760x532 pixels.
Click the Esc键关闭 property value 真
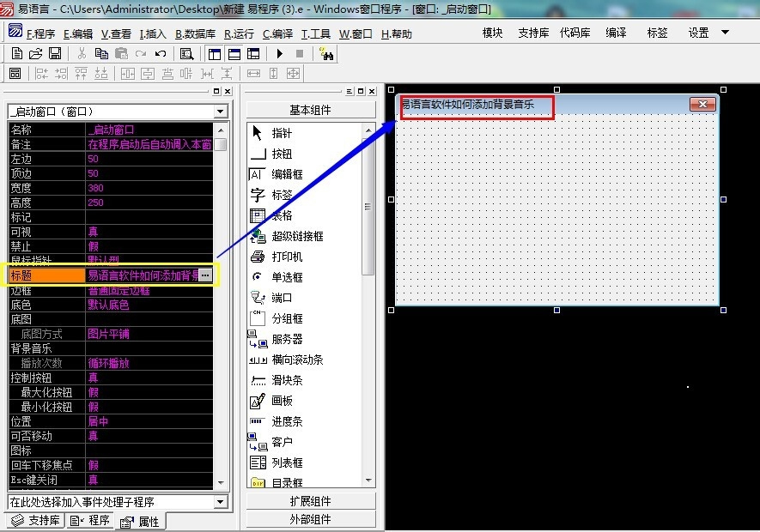coord(93,480)
